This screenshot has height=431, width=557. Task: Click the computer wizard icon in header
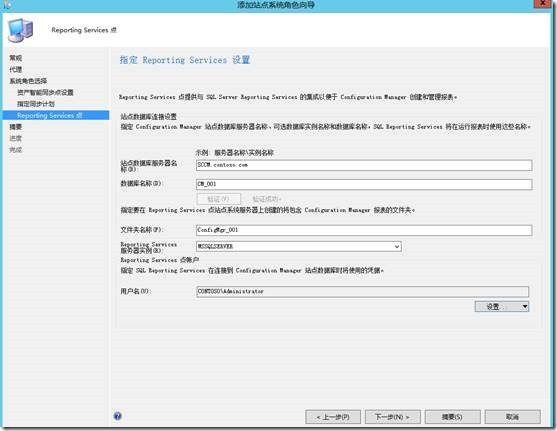pos(21,31)
